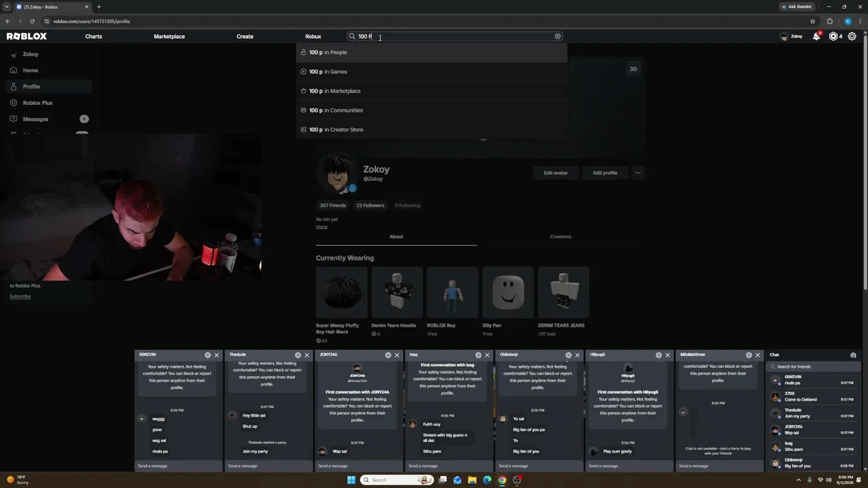Open the Charts page
The width and height of the screenshot is (868, 488).
tap(94, 37)
